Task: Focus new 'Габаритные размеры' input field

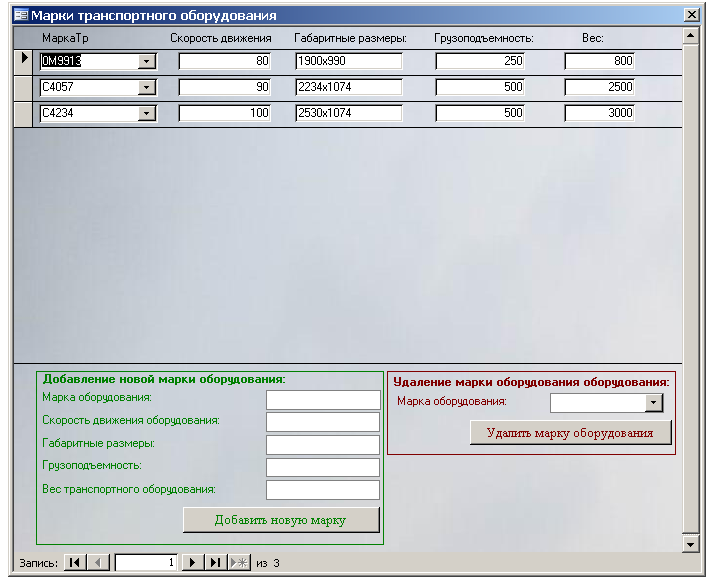Action: point(323,445)
